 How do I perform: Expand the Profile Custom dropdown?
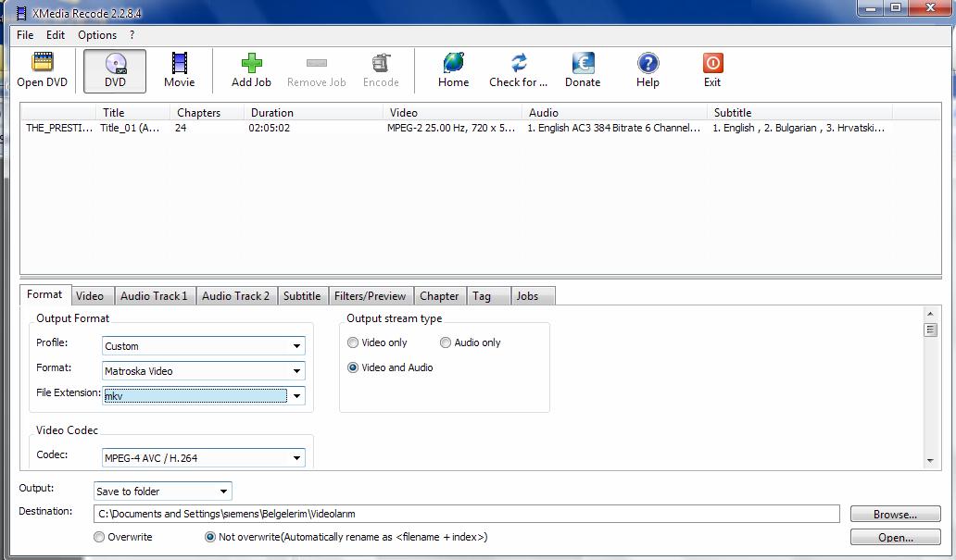(296, 346)
